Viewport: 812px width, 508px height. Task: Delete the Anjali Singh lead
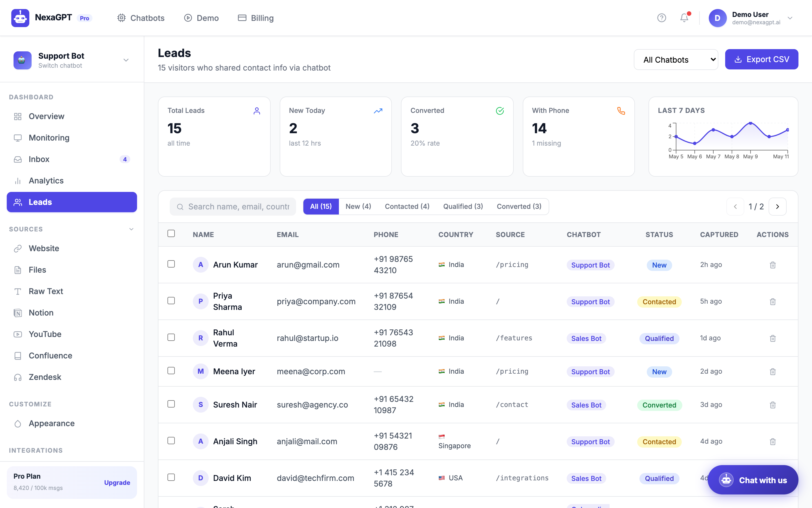pos(773,441)
